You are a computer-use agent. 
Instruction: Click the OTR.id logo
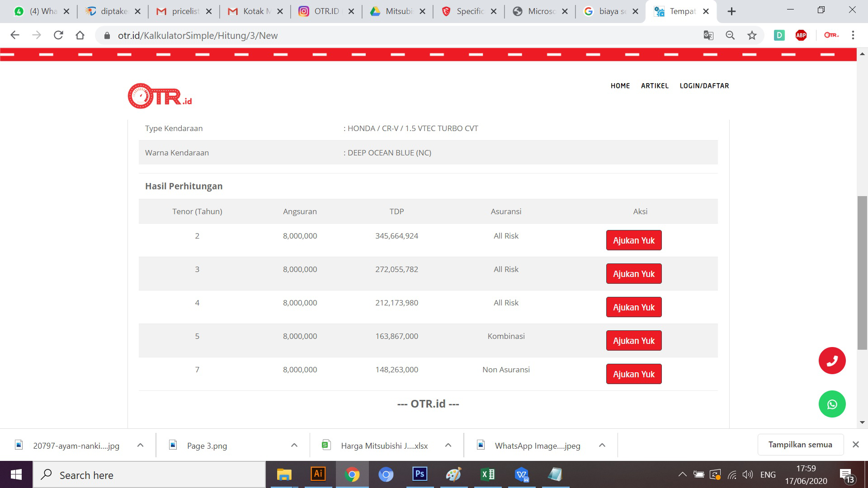160,96
